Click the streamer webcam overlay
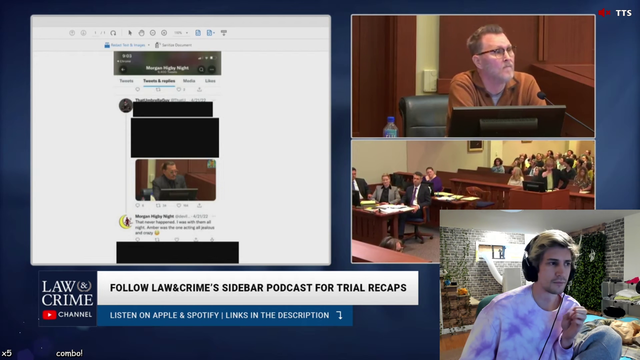The width and height of the screenshot is (640, 360). [540, 285]
